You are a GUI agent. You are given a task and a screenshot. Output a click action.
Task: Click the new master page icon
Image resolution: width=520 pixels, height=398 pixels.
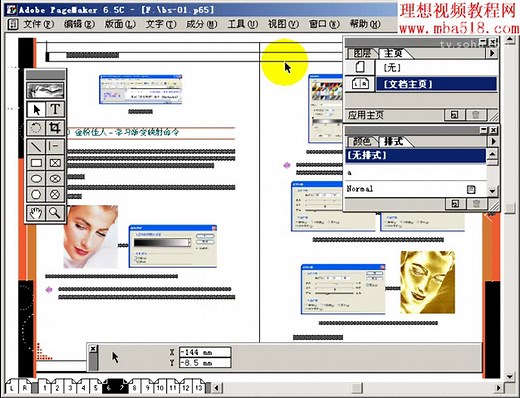point(454,115)
